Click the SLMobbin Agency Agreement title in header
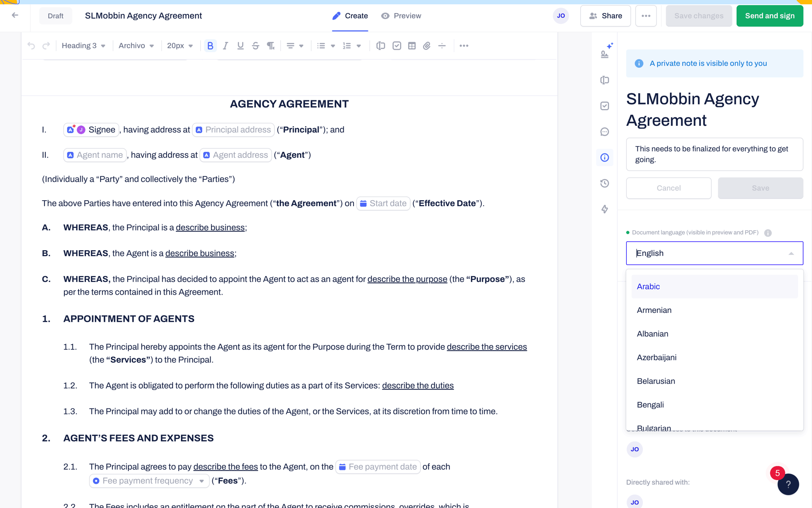 143,16
